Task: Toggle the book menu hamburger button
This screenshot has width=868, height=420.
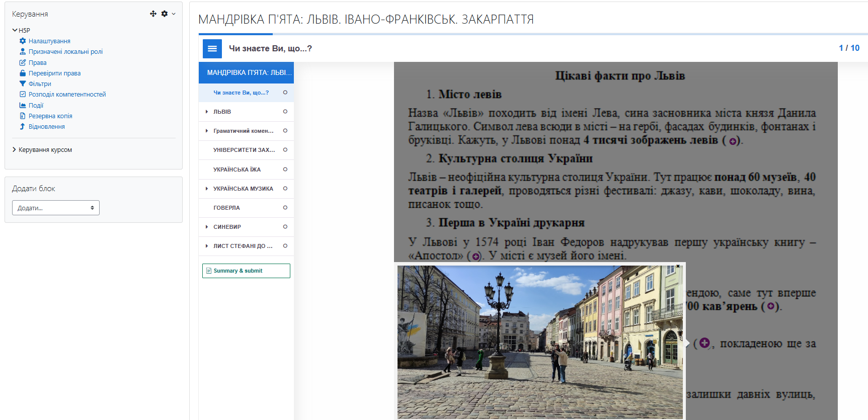Action: pos(212,49)
